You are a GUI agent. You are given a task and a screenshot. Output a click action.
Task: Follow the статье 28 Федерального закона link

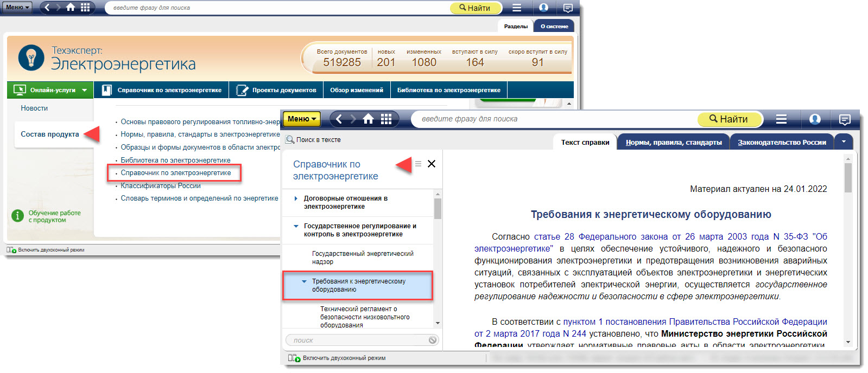point(651,242)
